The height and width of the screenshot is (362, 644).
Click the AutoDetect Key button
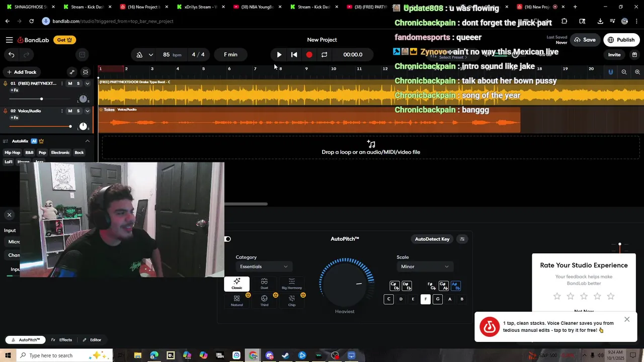[x=432, y=239]
